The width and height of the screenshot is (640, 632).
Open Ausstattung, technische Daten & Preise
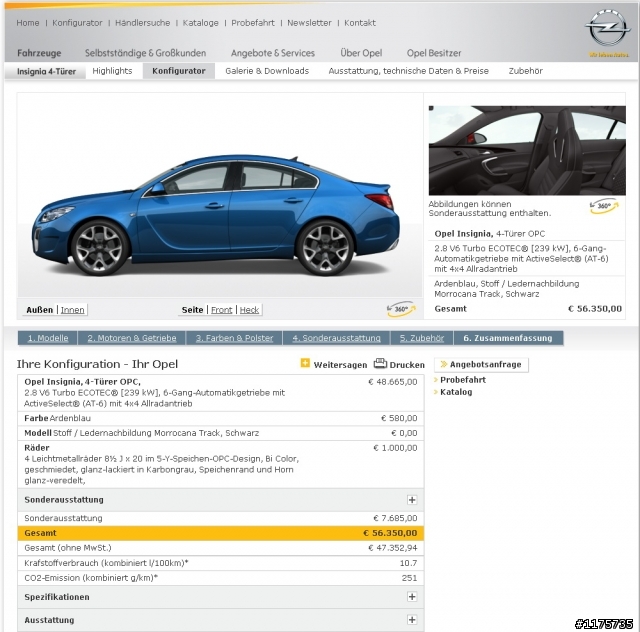pyautogui.click(x=409, y=71)
